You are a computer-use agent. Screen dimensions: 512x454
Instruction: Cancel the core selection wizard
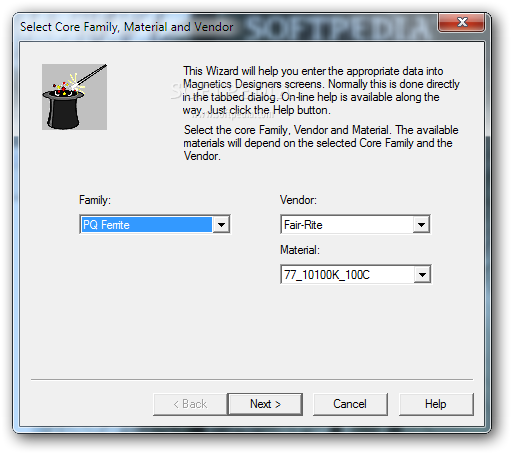pyautogui.click(x=350, y=404)
